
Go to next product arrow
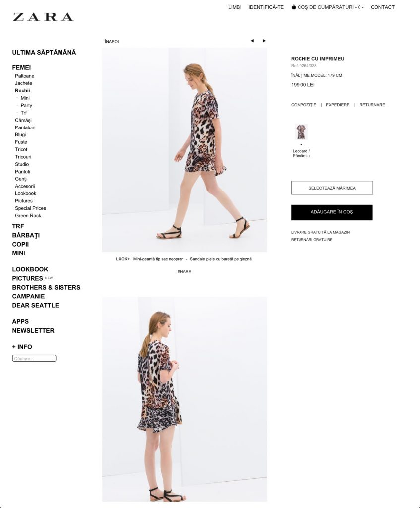264,41
